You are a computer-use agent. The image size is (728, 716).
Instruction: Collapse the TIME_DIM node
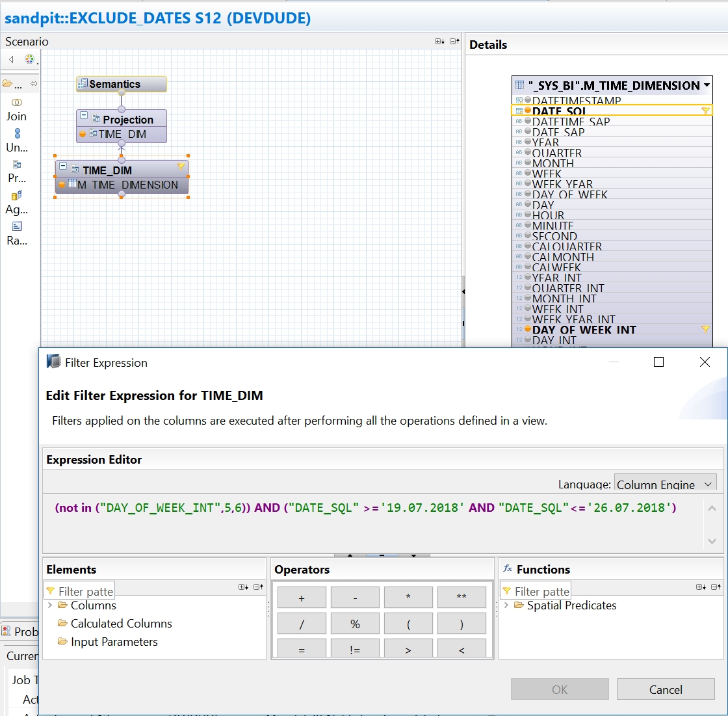tap(63, 166)
